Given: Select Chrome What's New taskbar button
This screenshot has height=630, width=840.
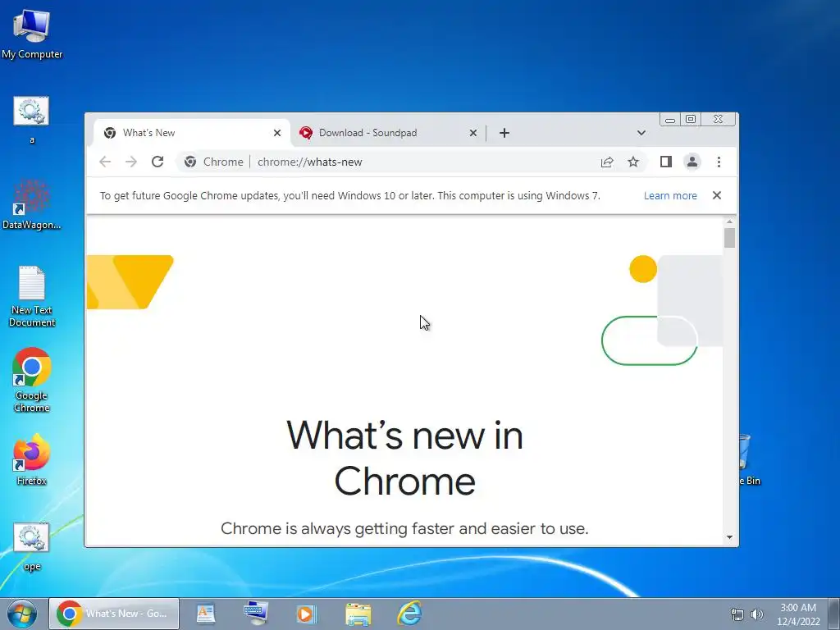Looking at the screenshot, I should coord(114,614).
